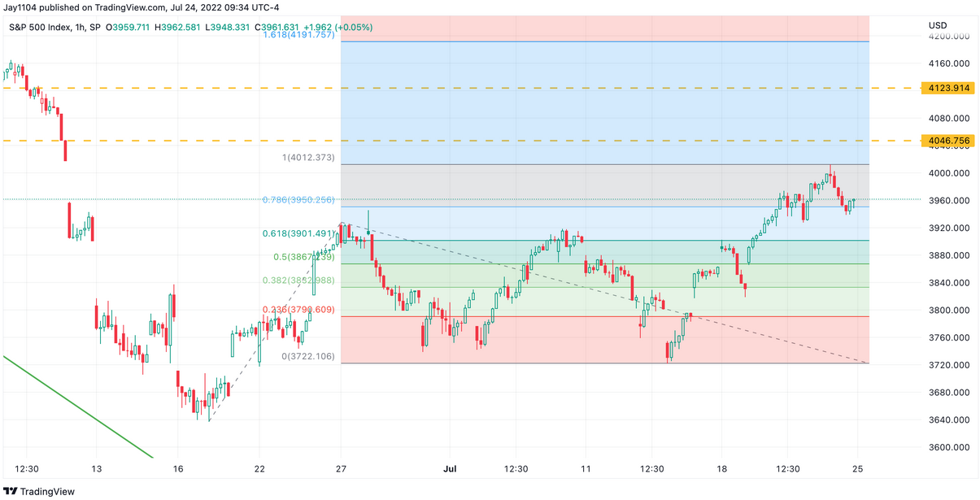Click the 0.382(3832.988) Fibonacci label

click(298, 280)
